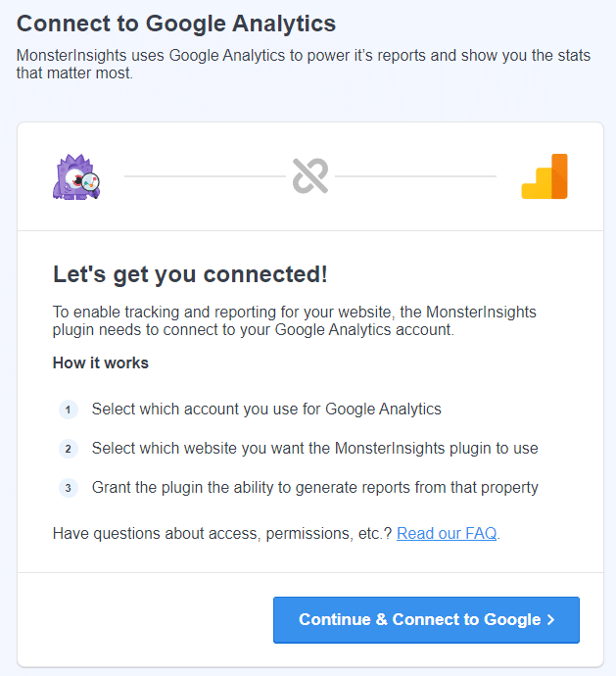Viewport: 616px width, 676px height.
Task: Click the How it works subheading
Action: coord(101,363)
